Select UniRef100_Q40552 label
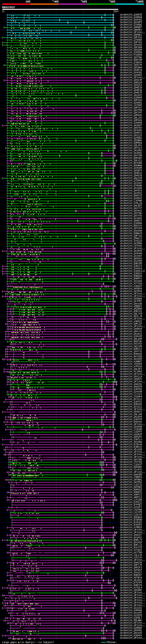Screen dimensions: 146x644 point(131,482)
